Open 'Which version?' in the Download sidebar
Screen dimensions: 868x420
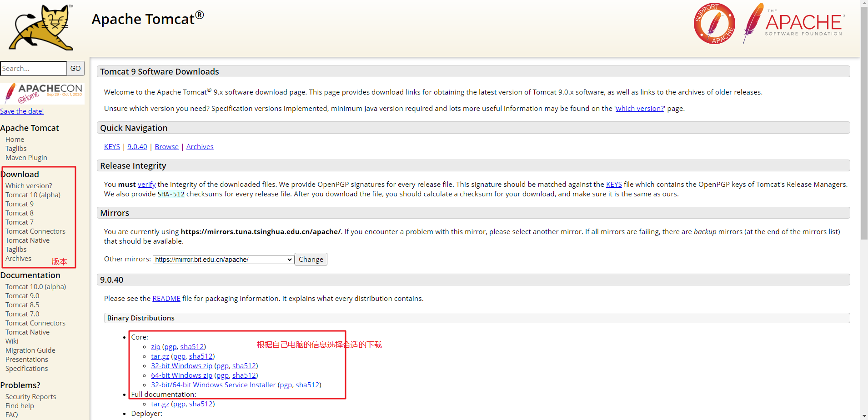[x=29, y=186]
